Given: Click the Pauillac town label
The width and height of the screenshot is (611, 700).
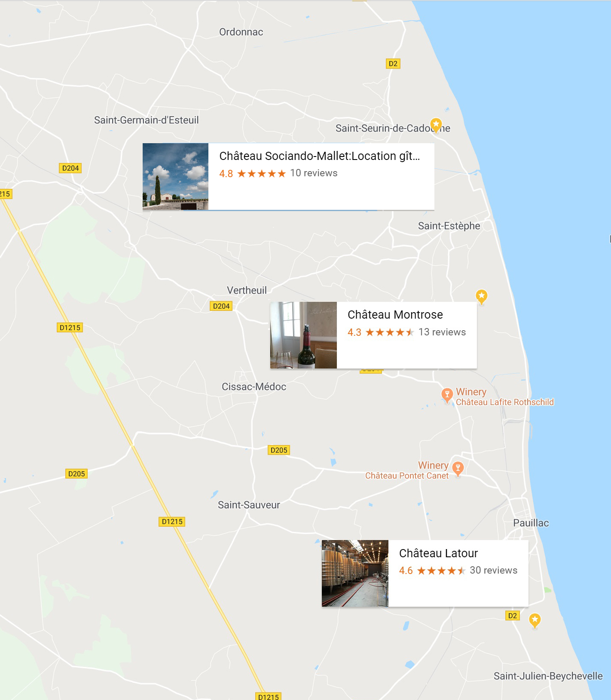Looking at the screenshot, I should [531, 523].
